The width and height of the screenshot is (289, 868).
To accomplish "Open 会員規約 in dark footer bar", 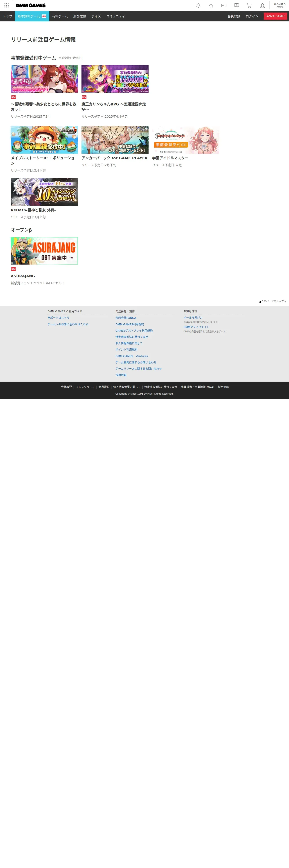I will click(104, 387).
